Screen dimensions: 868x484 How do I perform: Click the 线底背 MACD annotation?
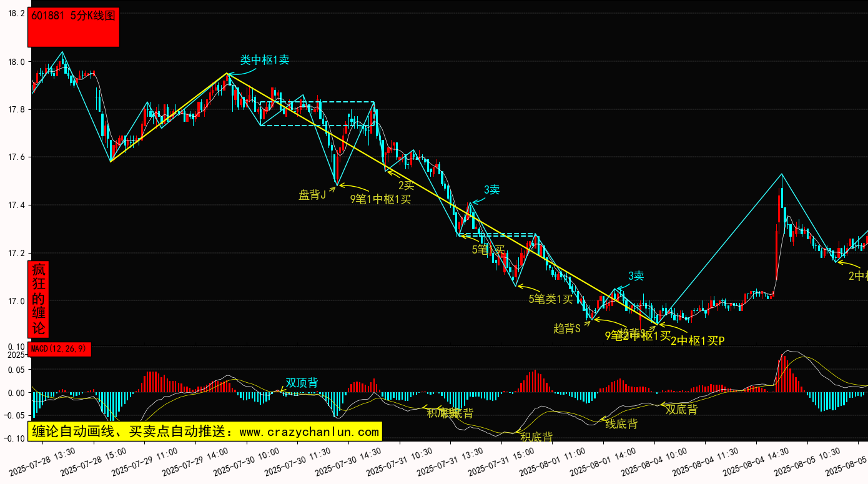[621, 424]
